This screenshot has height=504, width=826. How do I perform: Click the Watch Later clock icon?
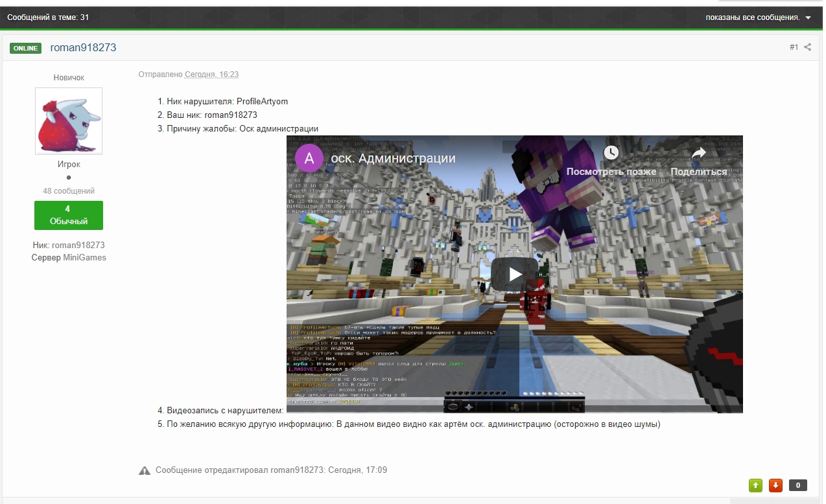point(611,153)
